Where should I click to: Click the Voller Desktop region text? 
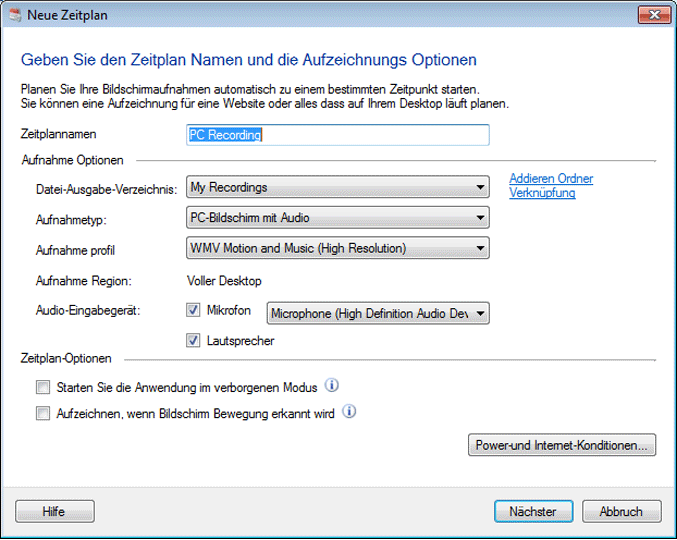tap(223, 281)
